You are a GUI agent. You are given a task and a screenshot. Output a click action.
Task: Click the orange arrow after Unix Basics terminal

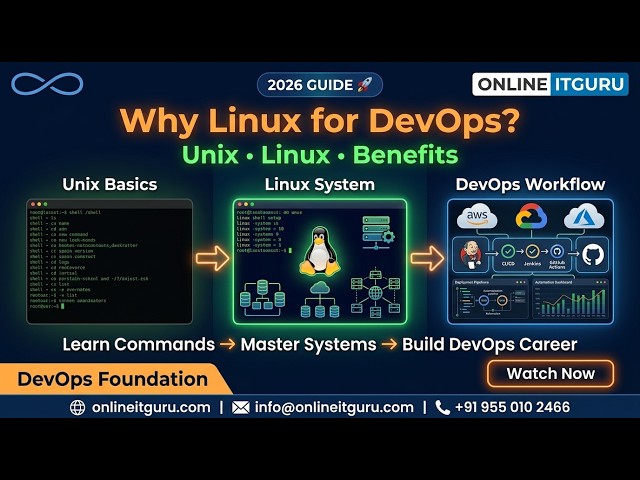(x=212, y=258)
